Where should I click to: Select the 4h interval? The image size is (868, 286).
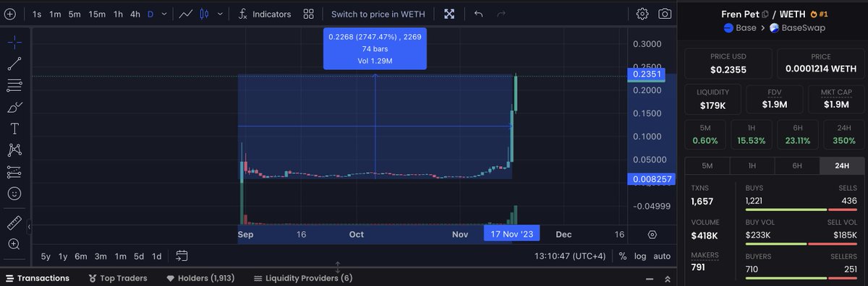tap(135, 14)
